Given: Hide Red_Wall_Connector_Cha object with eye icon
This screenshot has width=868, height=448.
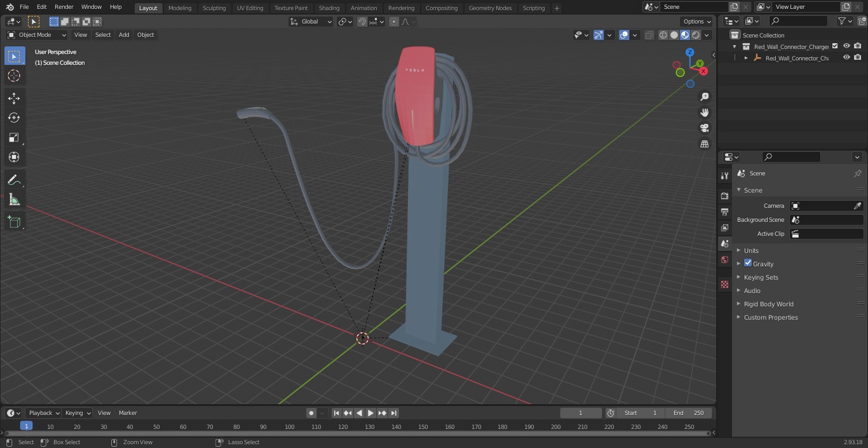Looking at the screenshot, I should coord(846,58).
